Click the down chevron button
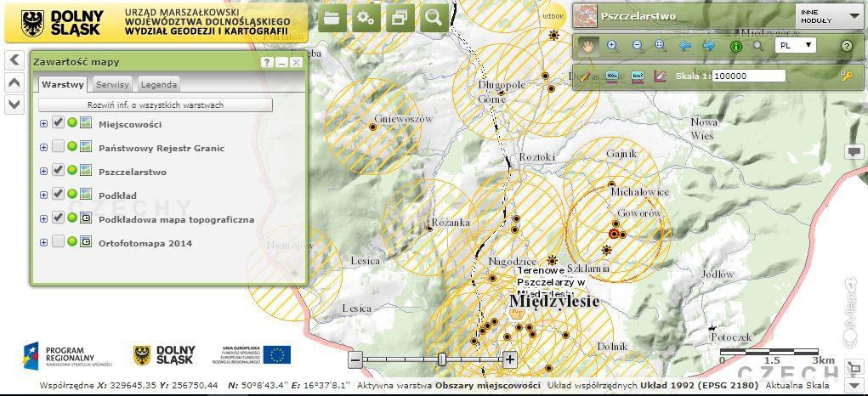This screenshot has height=396, width=868. click(x=14, y=104)
